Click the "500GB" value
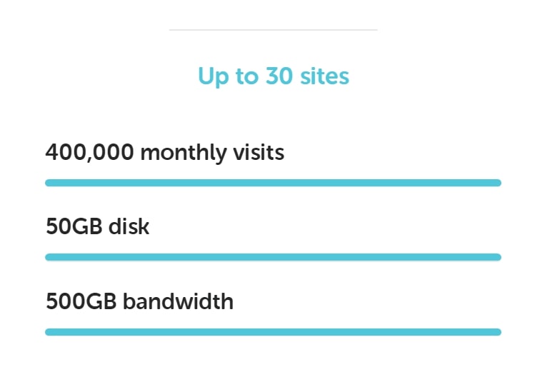The width and height of the screenshot is (550, 392). click(x=81, y=301)
